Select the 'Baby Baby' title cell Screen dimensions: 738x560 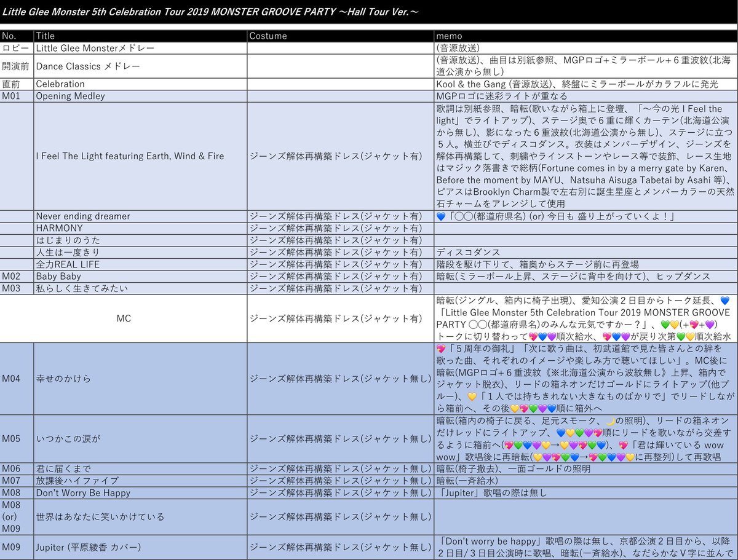(x=141, y=277)
